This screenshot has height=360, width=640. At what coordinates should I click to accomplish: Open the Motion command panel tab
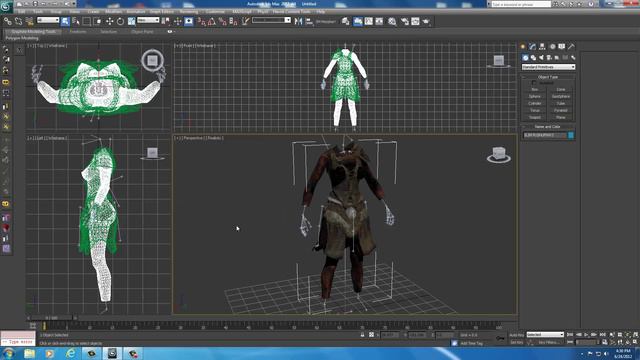click(552, 47)
